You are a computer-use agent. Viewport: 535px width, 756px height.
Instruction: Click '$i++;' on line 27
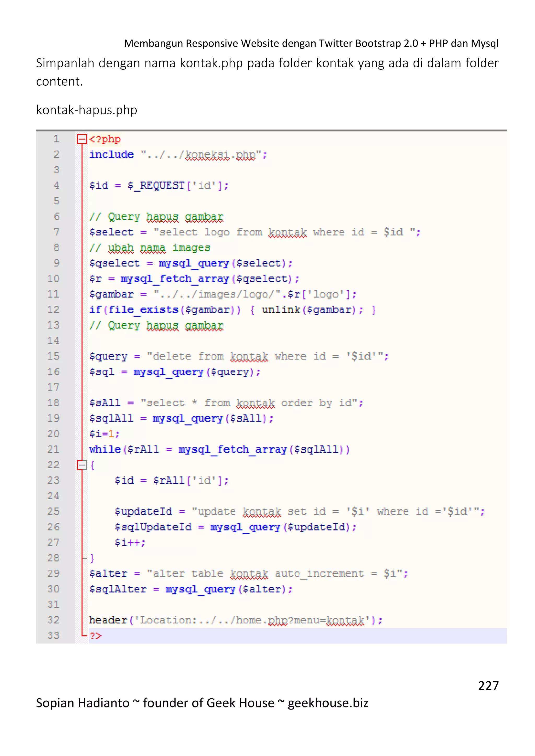pos(130,543)
